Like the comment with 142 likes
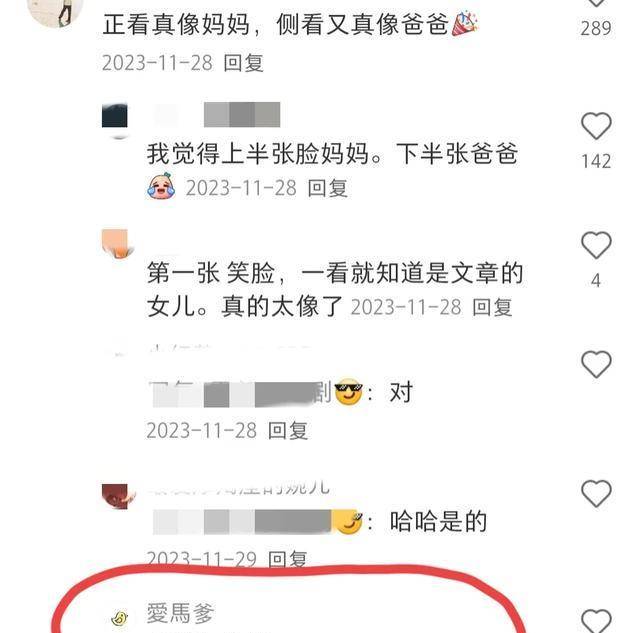 tap(596, 126)
